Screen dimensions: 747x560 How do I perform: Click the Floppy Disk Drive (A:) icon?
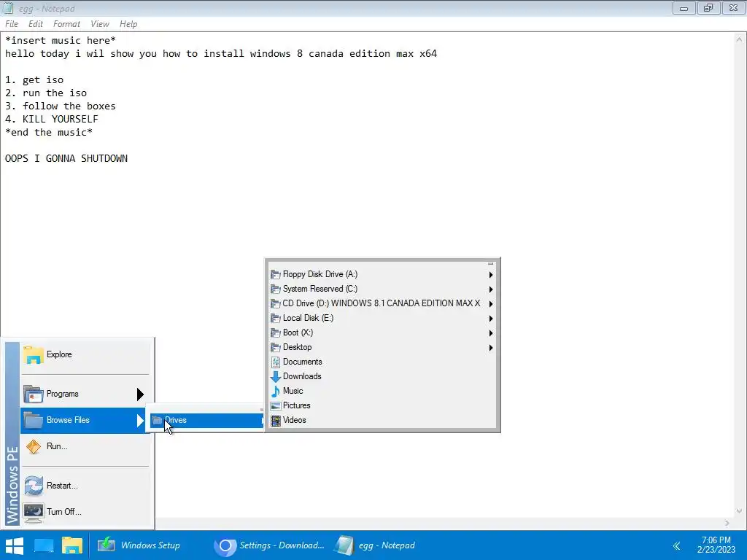click(275, 274)
